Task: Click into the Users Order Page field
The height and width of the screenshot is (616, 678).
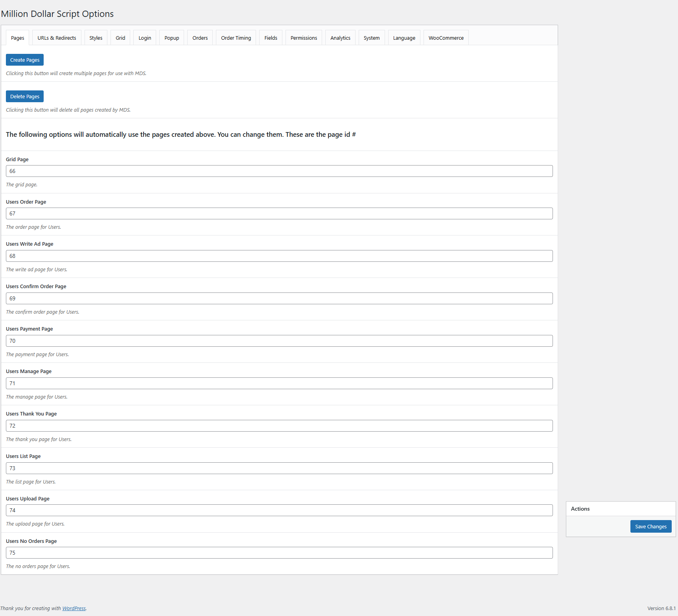Action: (x=279, y=213)
